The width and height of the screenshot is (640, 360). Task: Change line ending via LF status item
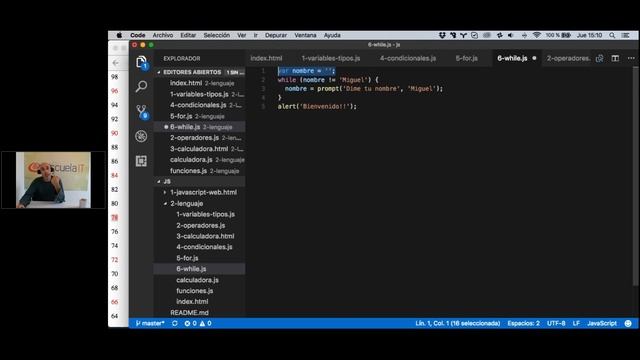click(x=576, y=323)
